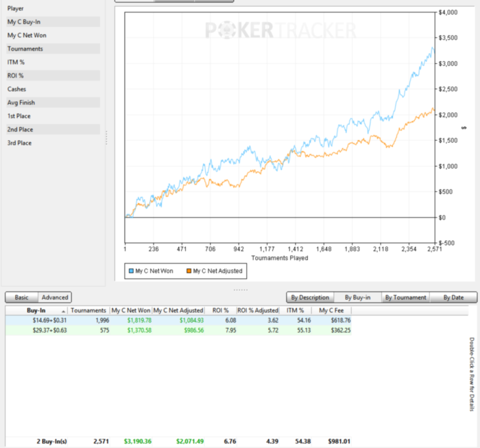Viewport: 480px width, 448px height.
Task: Select My C Buy-In in stat list
Action: (53, 22)
